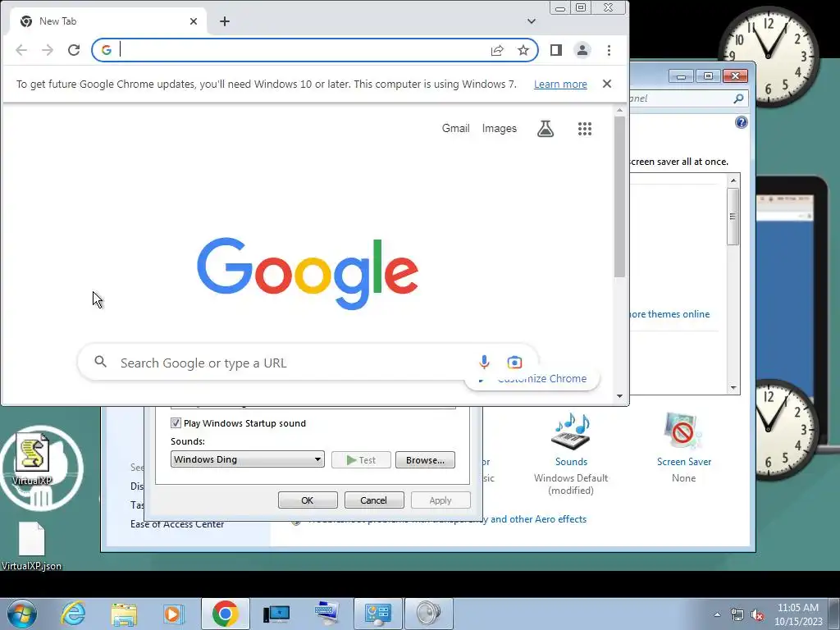Reload the current Chrome page
840x630 pixels.
coord(74,50)
